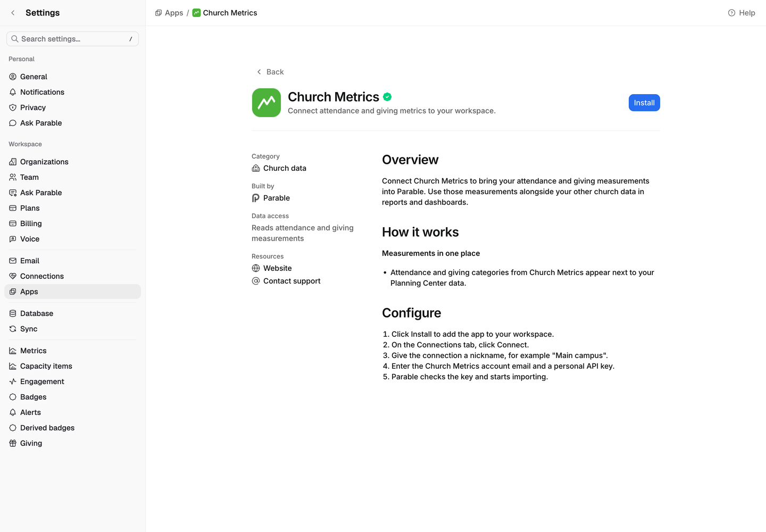766x532 pixels.
Task: Click the Billing card icon
Action: click(x=13, y=223)
